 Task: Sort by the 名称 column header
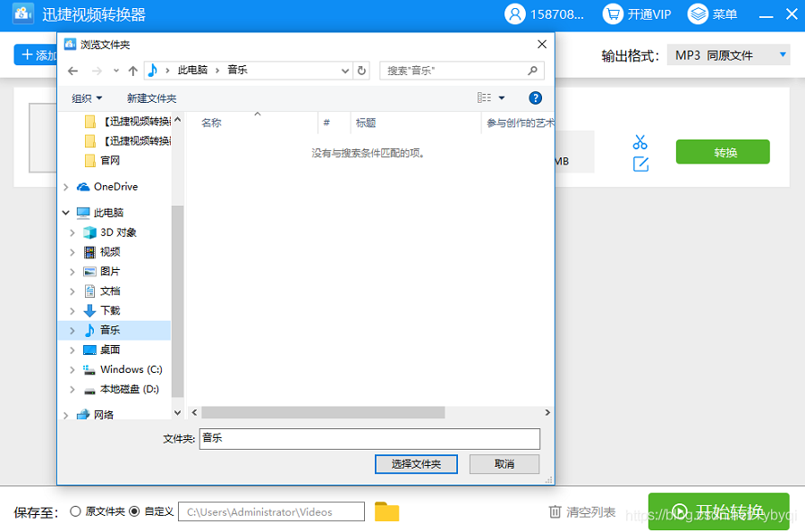[x=211, y=122]
